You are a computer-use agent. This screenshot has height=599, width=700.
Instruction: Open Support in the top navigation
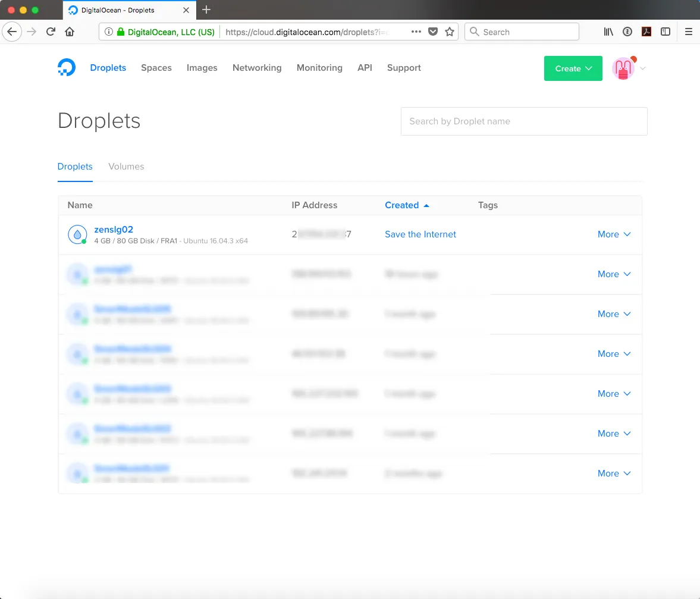404,68
